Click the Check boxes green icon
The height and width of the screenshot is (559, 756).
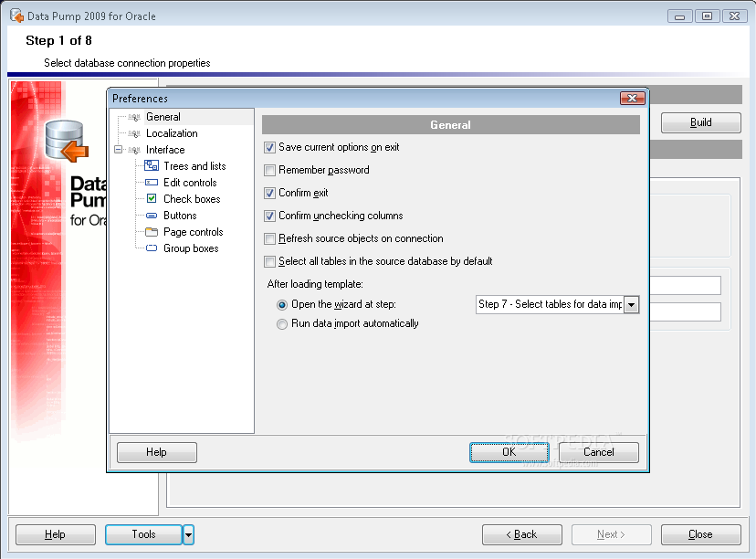[152, 198]
